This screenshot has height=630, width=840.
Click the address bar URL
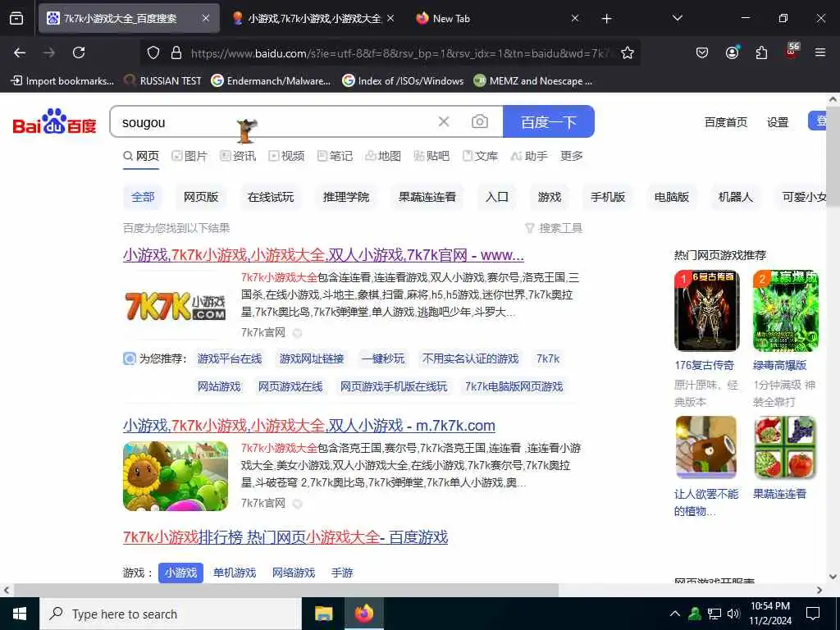(399, 53)
